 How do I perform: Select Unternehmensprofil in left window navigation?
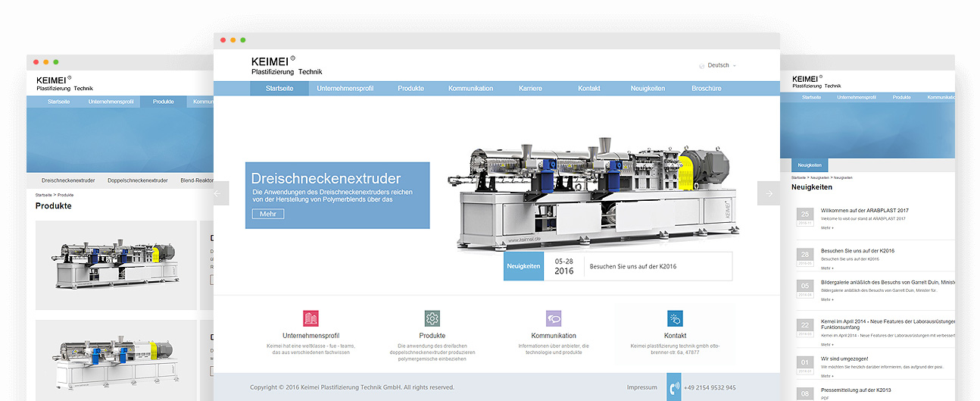coord(111,102)
